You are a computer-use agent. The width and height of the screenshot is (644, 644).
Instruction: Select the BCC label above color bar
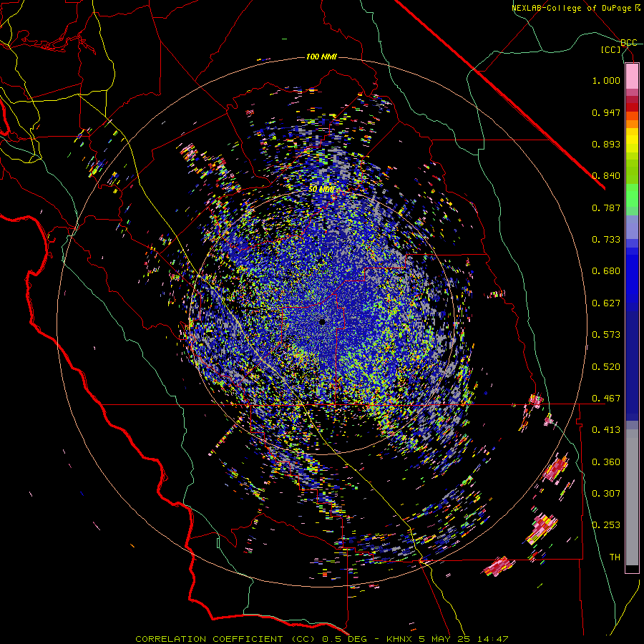pos(629,43)
